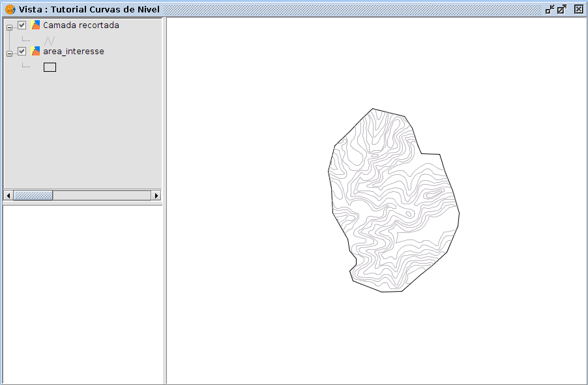Toggle the area_interesse layer checkbox

(22, 52)
